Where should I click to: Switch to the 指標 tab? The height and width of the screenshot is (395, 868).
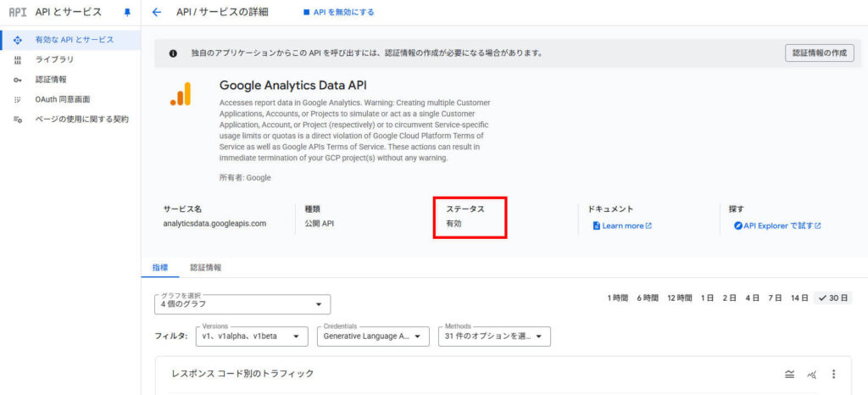pos(160,267)
